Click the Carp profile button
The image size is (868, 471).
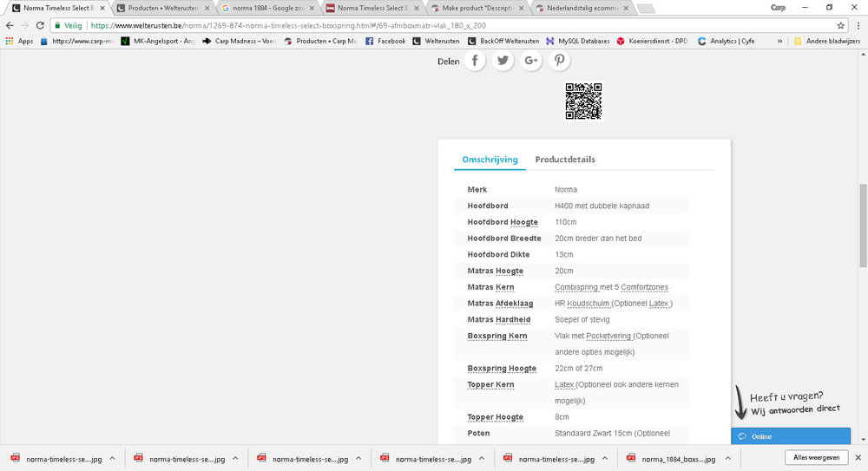pos(778,8)
